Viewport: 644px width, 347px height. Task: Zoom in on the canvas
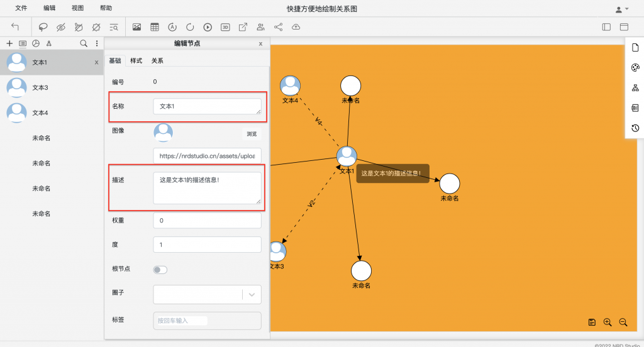(608, 322)
